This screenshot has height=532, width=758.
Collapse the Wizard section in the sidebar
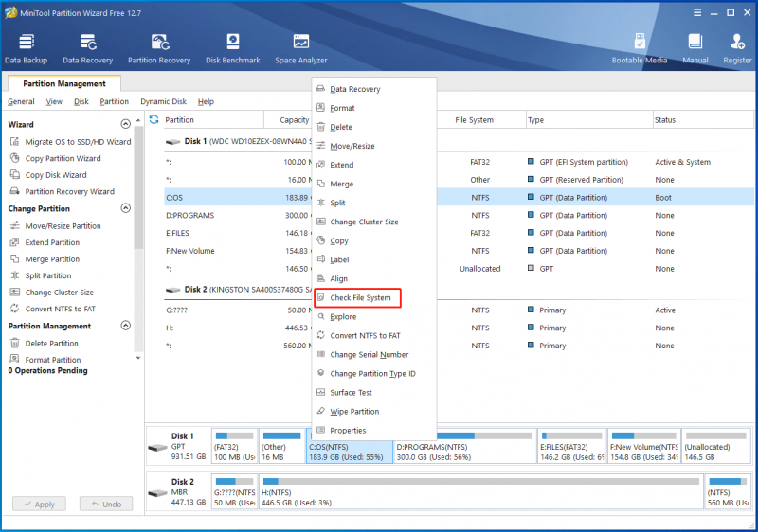click(126, 124)
